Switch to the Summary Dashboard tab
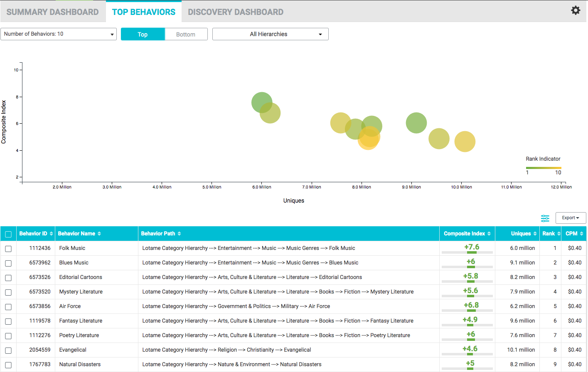This screenshot has height=372, width=588. pos(52,12)
